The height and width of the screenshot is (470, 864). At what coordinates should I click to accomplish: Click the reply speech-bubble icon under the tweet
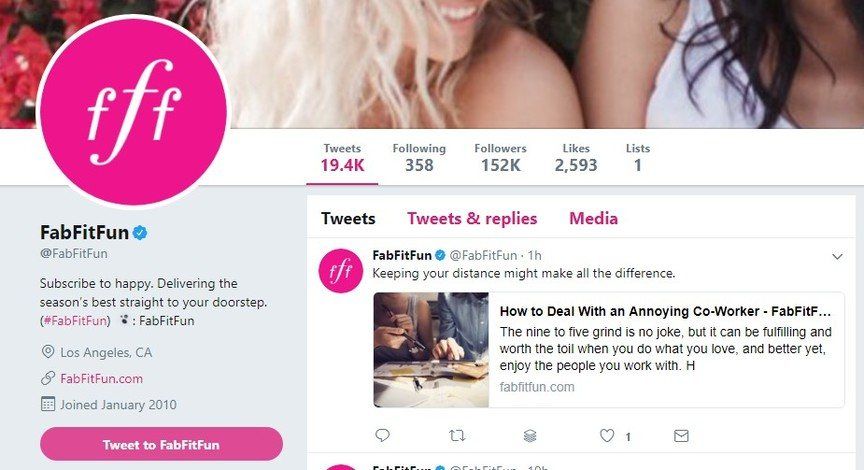(x=382, y=436)
